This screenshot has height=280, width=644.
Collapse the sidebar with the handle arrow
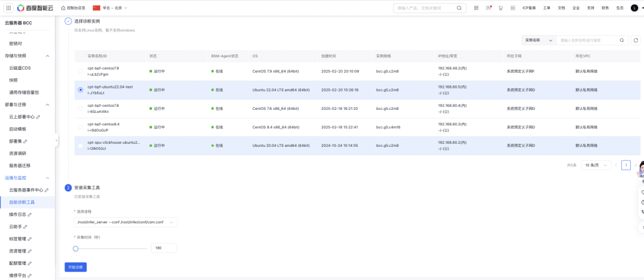coord(57,141)
